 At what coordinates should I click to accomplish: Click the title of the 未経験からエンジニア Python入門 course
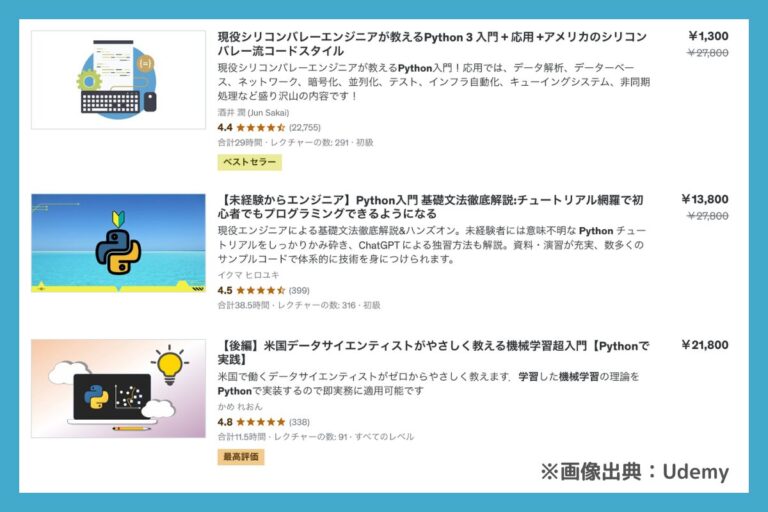click(x=430, y=207)
